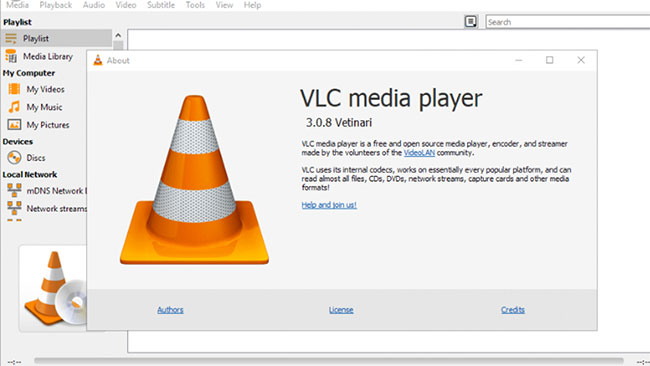Open the Audio menu
Image resolution: width=650 pixels, height=366 pixels.
point(94,5)
